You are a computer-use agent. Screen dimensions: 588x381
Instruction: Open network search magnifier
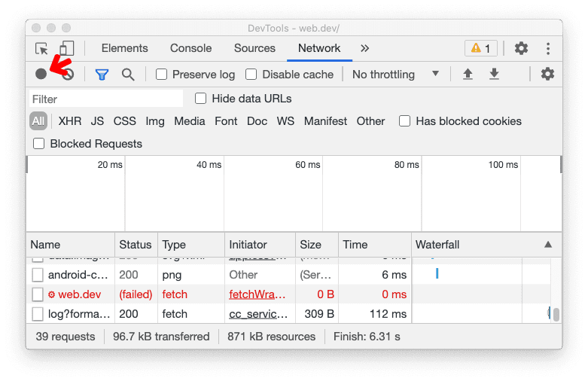click(128, 74)
